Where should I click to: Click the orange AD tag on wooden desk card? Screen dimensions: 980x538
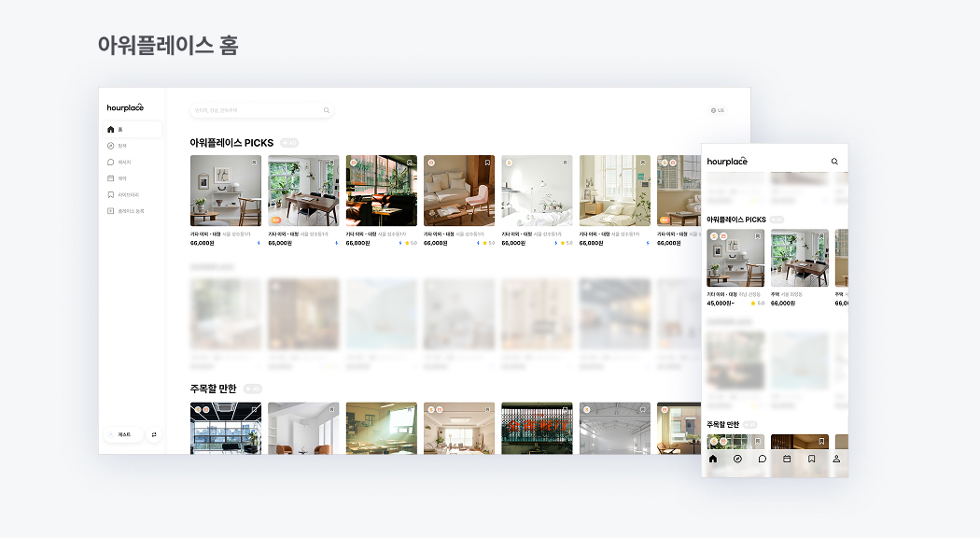275,220
